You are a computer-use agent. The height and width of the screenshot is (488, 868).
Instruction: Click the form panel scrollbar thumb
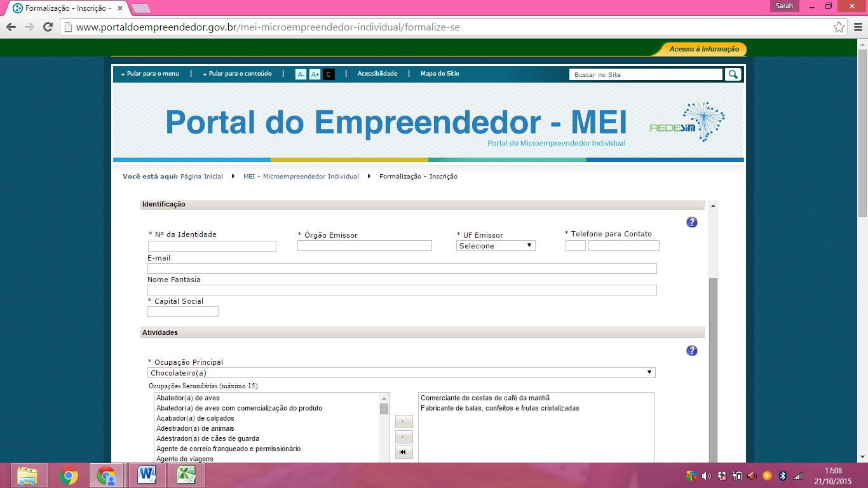(x=713, y=370)
